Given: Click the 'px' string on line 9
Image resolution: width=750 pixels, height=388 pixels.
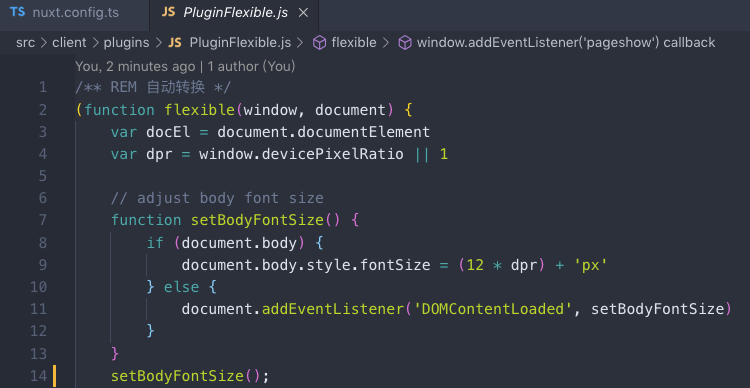Looking at the screenshot, I should [591, 265].
